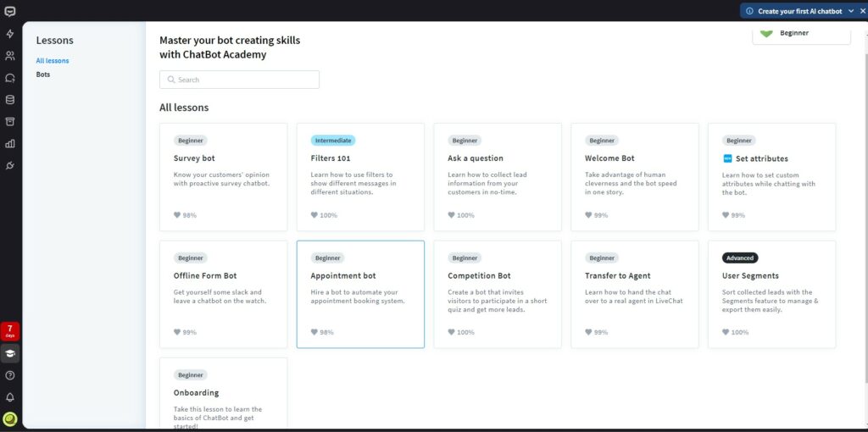Click the heart icon on Welcome Bot card
The height and width of the screenshot is (432, 868).
coord(588,215)
